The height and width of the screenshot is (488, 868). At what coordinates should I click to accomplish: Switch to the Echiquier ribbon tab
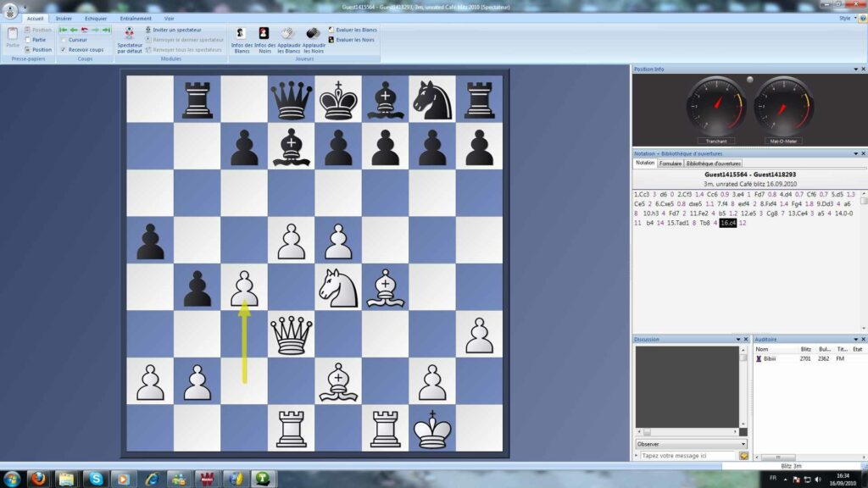(x=96, y=18)
